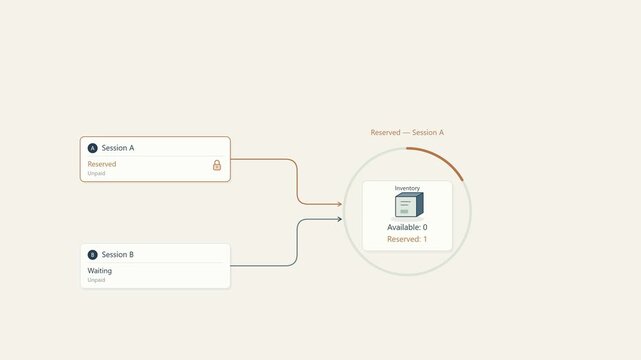
Task: Click the Waiting status in Session B
Action: [x=100, y=271]
